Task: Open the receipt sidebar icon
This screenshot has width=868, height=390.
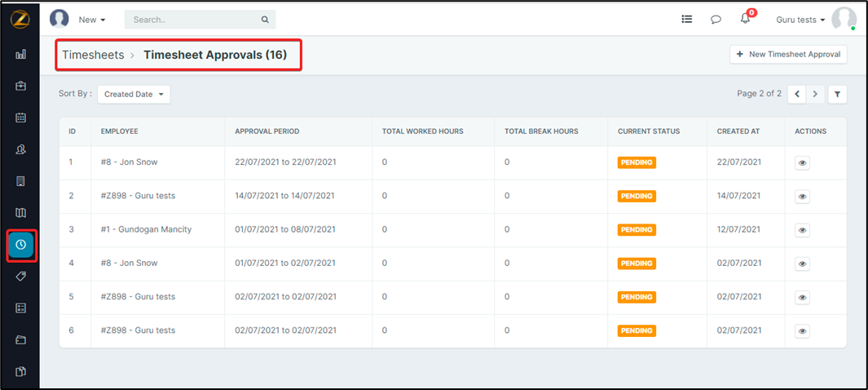Action: (21, 181)
